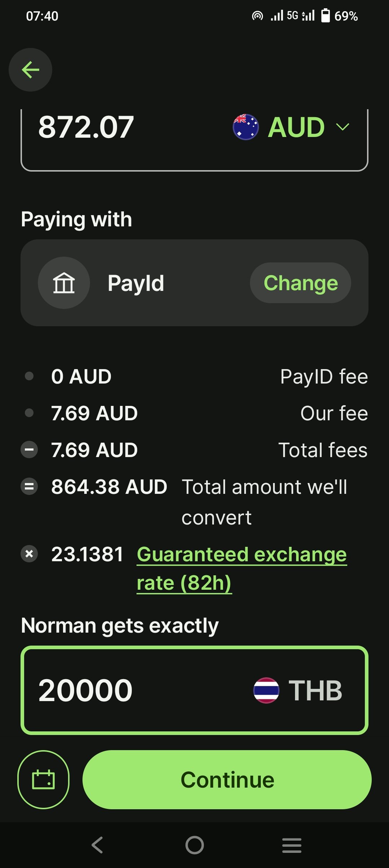Open Android recent apps menu
This screenshot has height=868, width=389.
coord(292,845)
